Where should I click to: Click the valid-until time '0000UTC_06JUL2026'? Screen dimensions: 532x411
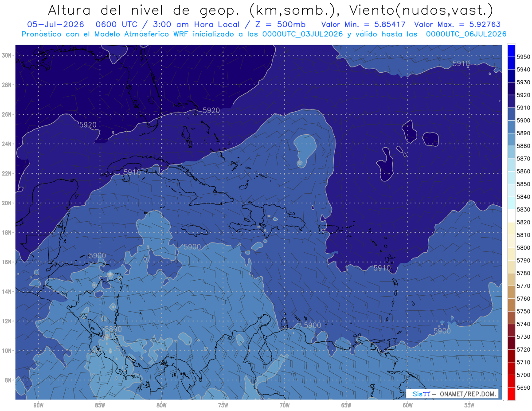(x=466, y=34)
